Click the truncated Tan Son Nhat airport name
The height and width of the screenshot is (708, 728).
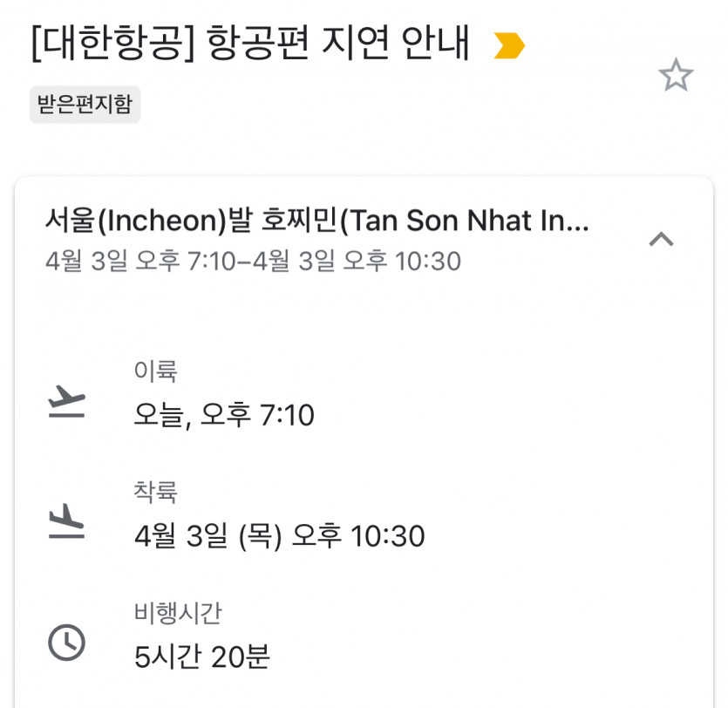(464, 221)
